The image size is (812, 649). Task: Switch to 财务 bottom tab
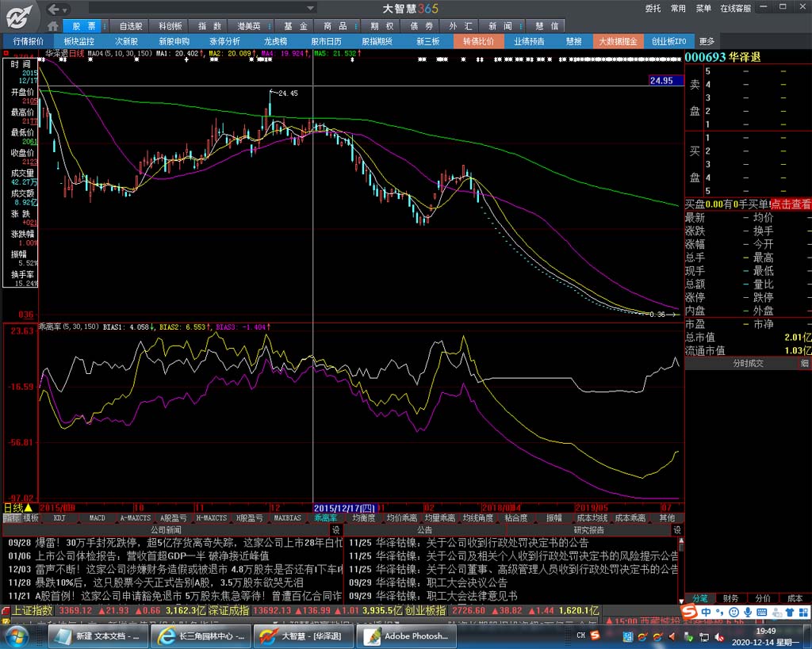pos(730,598)
